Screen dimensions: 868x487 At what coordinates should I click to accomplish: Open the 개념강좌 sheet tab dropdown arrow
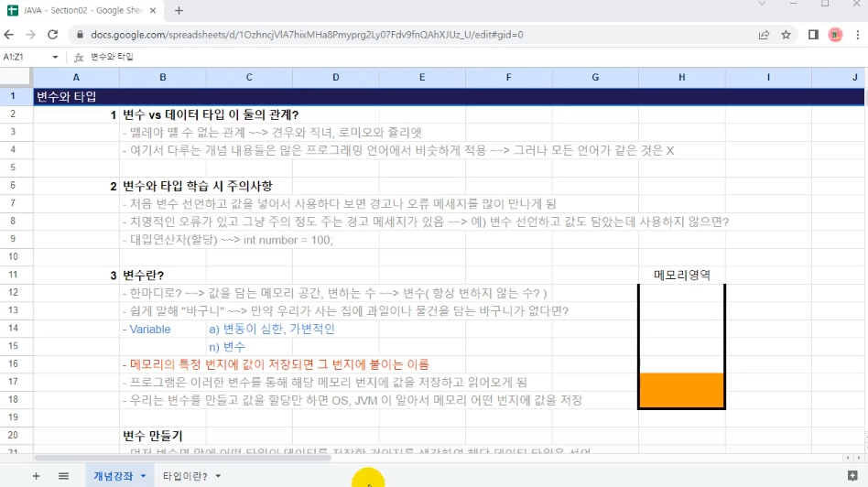[x=143, y=476]
